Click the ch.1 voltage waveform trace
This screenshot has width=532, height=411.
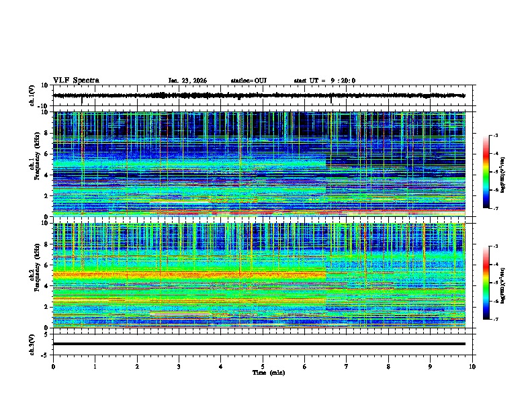[x=259, y=95]
